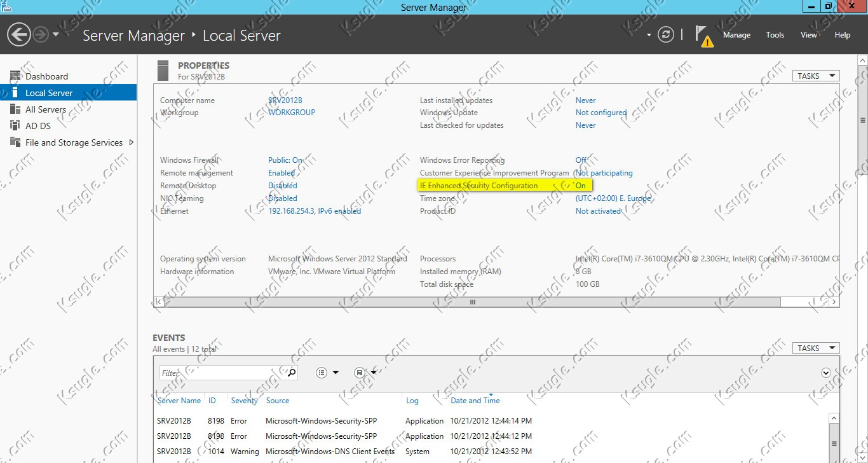Click Not participating CEIP link
Image resolution: width=868 pixels, height=463 pixels.
click(x=604, y=173)
